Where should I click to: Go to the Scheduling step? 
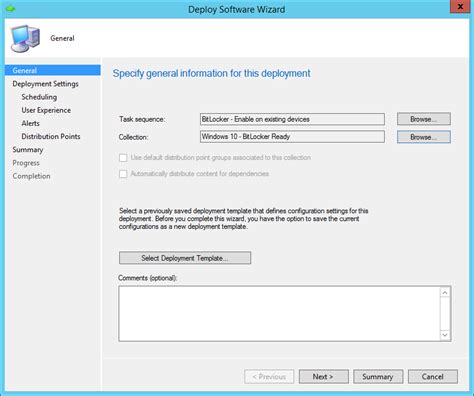39,97
